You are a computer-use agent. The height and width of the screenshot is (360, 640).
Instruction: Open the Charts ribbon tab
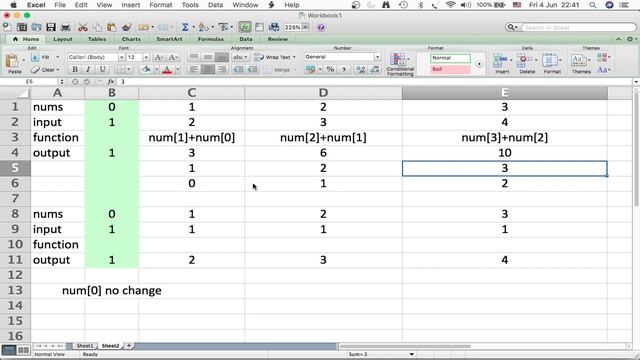tap(131, 39)
